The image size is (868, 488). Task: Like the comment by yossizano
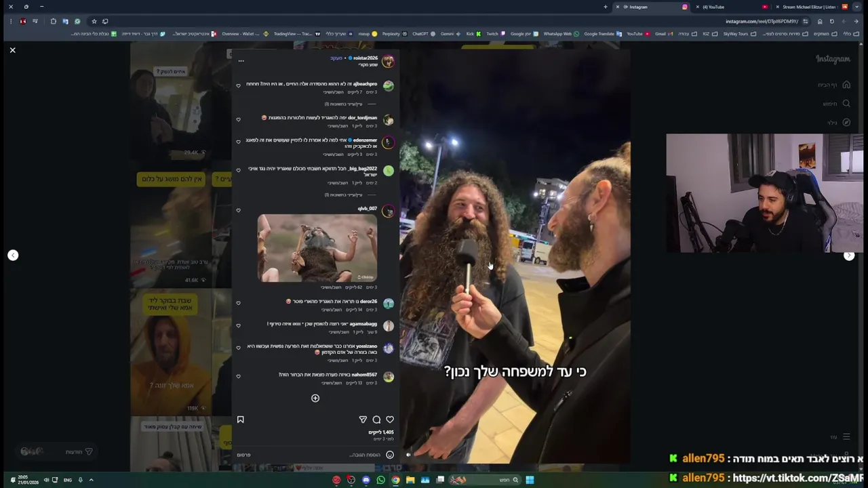238,348
